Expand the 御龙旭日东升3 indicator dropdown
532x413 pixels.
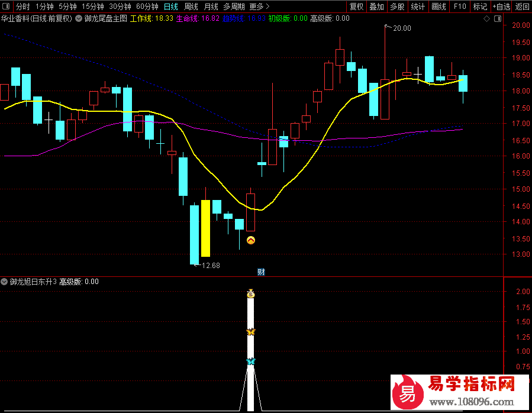5,282
